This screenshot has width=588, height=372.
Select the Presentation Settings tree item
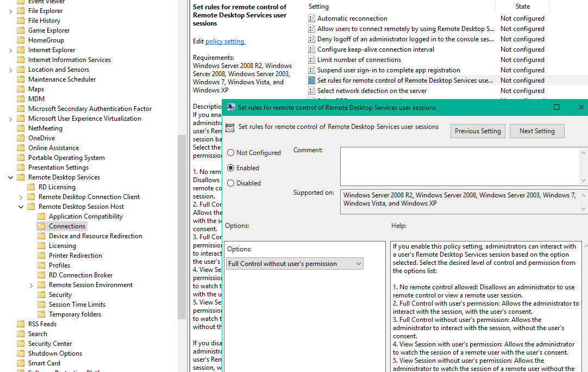click(x=58, y=168)
